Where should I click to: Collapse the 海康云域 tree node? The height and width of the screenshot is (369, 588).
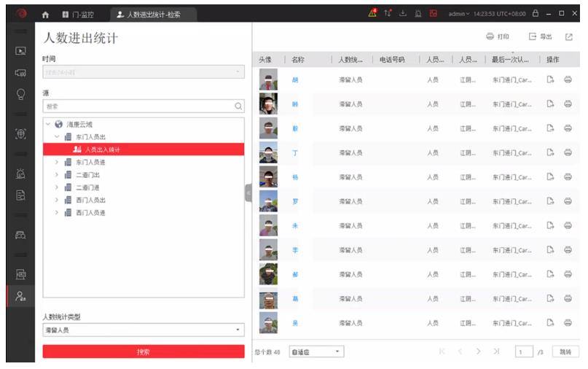point(48,125)
